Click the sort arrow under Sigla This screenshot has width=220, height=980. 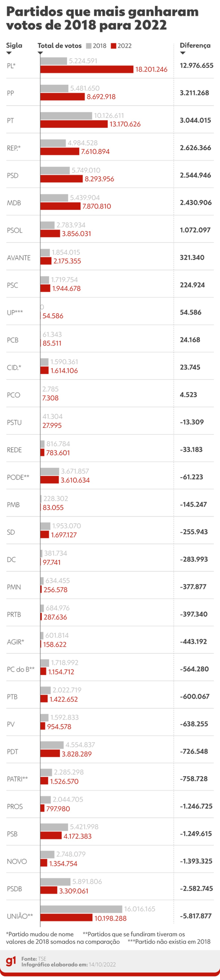point(9,53)
